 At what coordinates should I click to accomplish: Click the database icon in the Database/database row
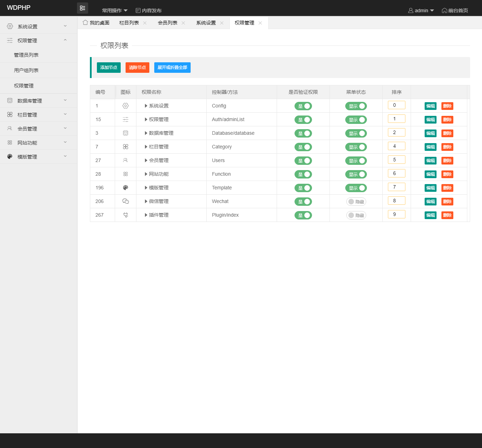pos(126,133)
